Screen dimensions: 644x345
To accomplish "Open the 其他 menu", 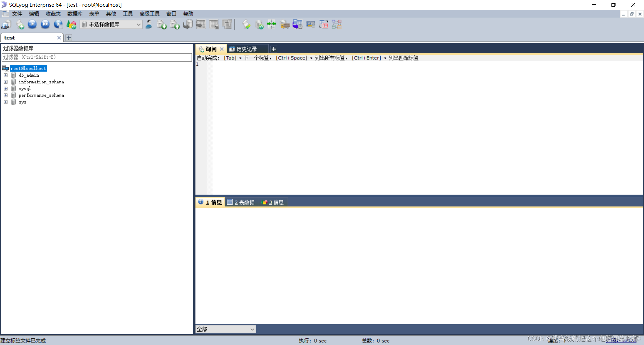I will click(x=111, y=14).
